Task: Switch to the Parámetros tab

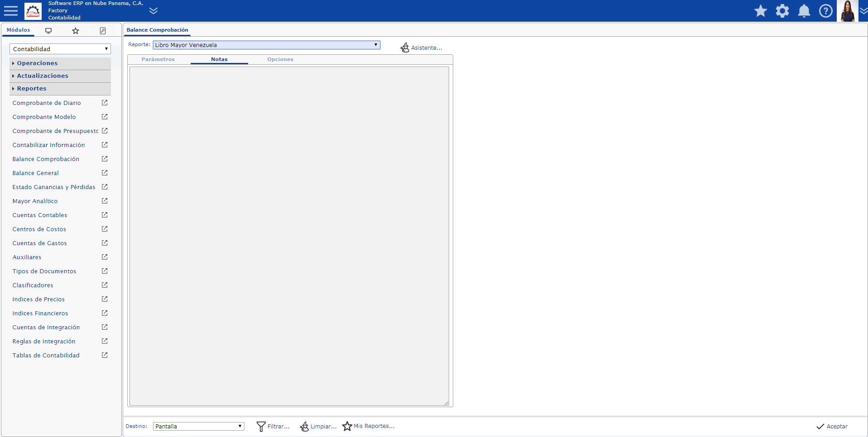Action: (x=158, y=59)
